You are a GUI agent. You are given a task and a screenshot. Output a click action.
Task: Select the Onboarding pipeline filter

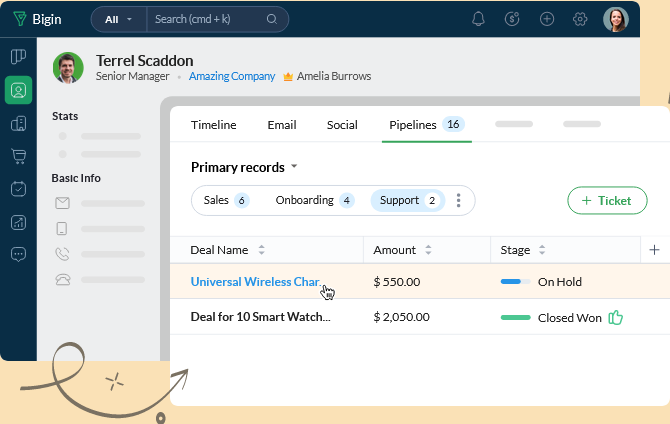point(314,200)
